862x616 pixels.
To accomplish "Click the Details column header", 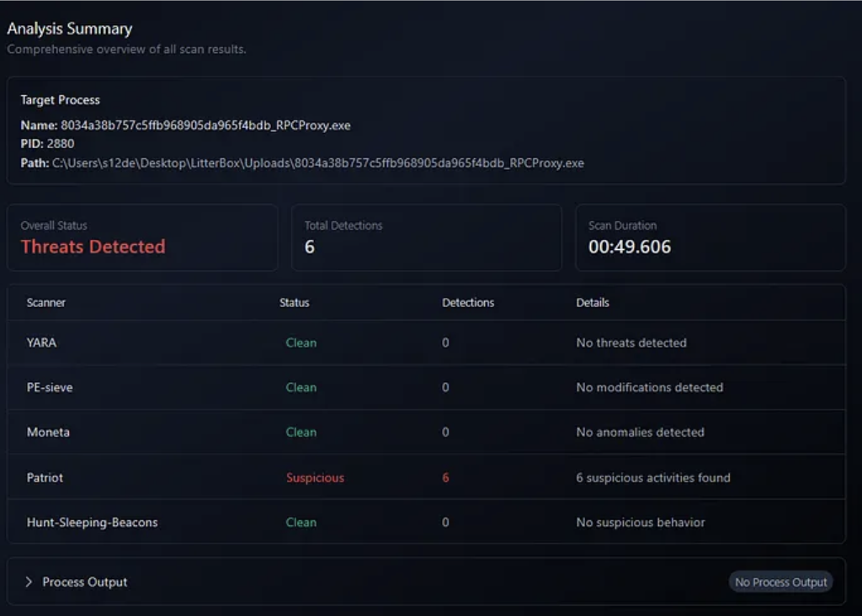I will [x=593, y=302].
